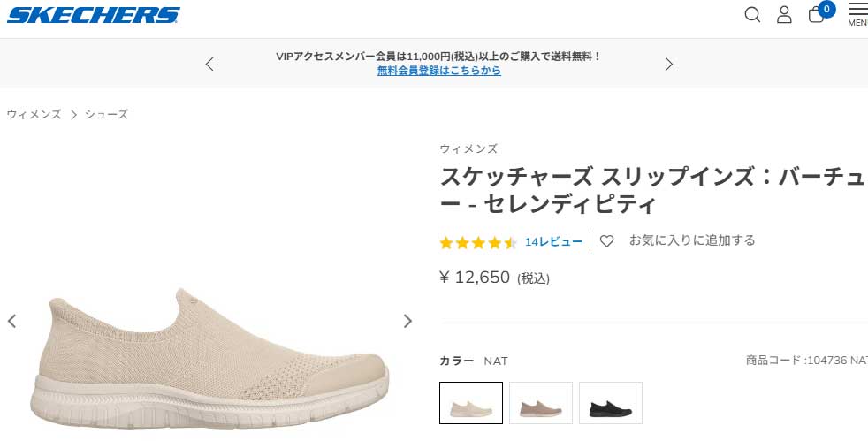Show previous product image
868x441 pixels.
[11, 321]
